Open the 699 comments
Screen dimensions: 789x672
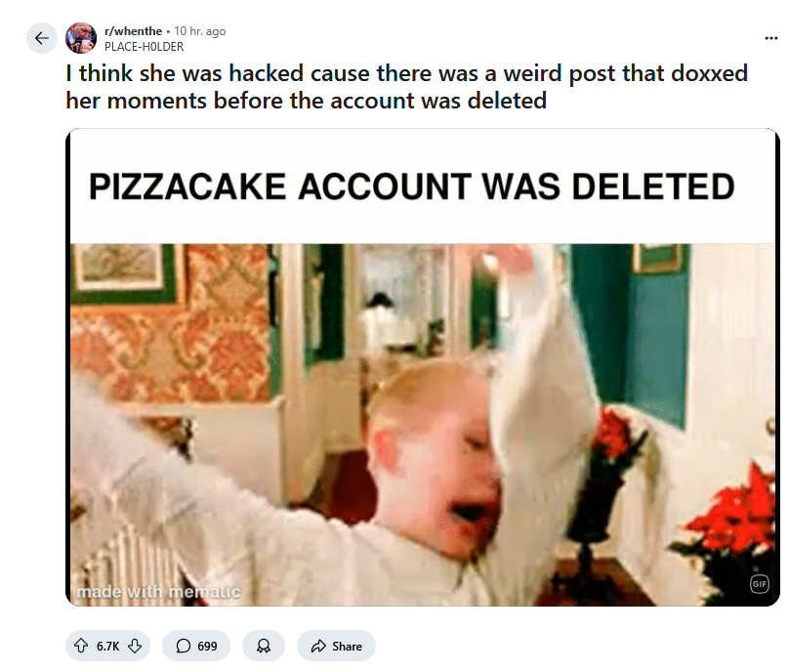196,646
